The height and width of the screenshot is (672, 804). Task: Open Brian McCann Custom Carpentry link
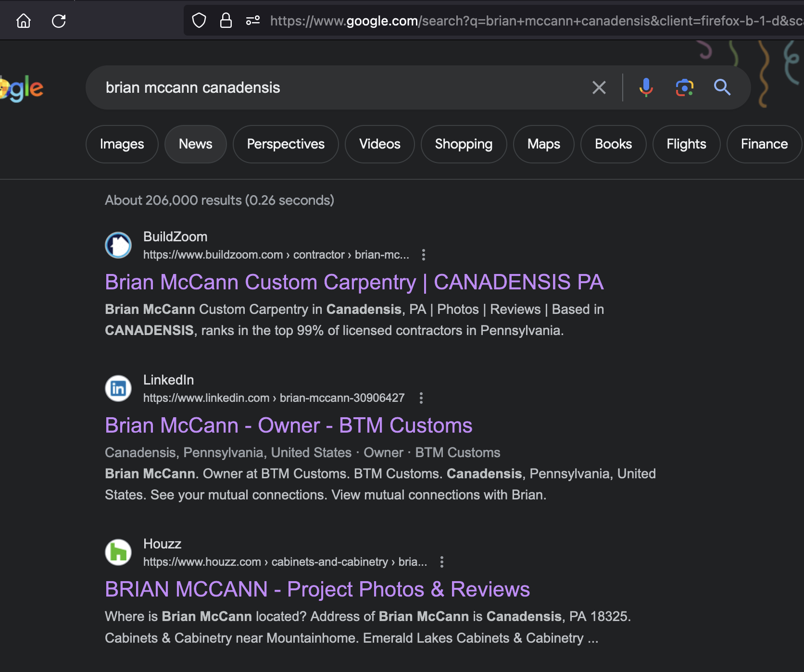(354, 282)
